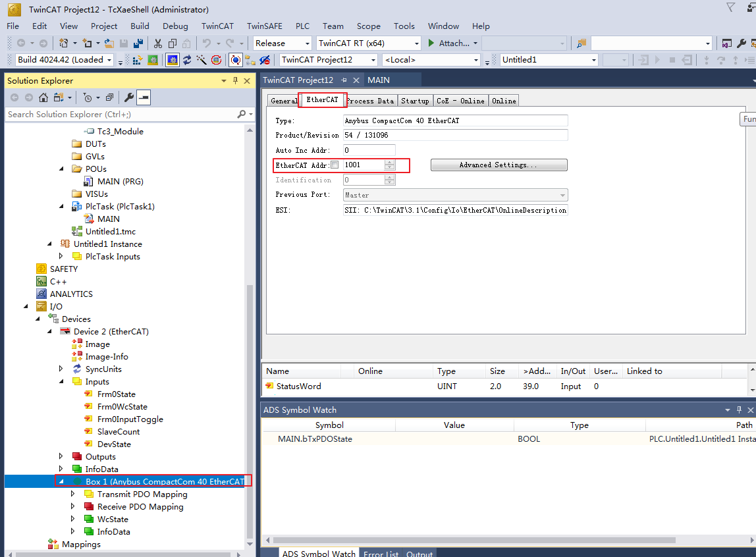The image size is (756, 557).
Task: Open the TwinSAFE menu
Action: click(265, 26)
